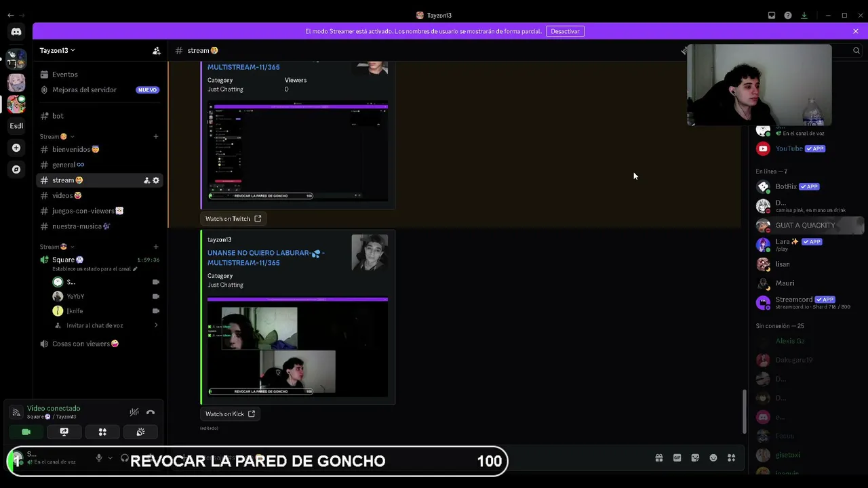The width and height of the screenshot is (868, 488).
Task: Add channel to the voice Stream category
Action: point(156,247)
